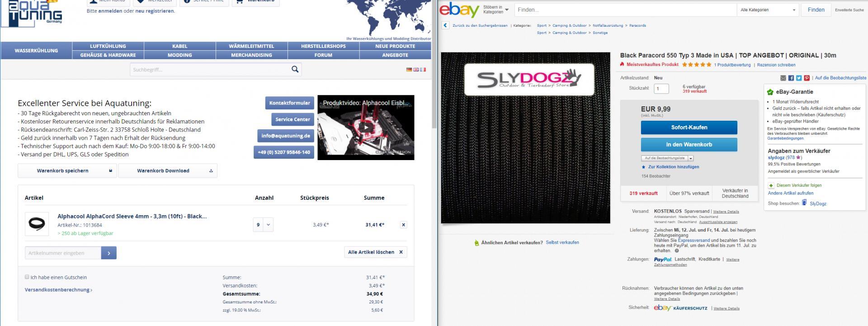
Task: Open the FORUM menu
Action: [323, 55]
